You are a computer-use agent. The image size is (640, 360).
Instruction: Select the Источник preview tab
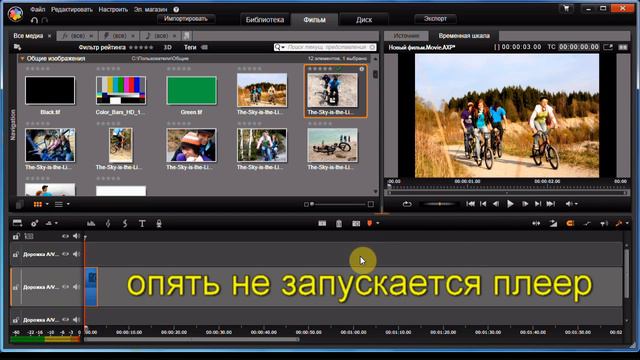pos(406,36)
